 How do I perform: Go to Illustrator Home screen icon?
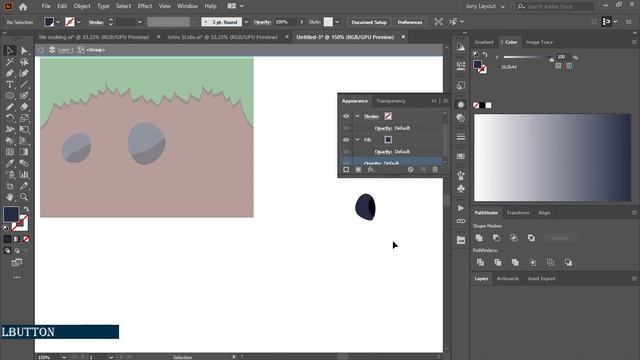pyautogui.click(x=23, y=7)
